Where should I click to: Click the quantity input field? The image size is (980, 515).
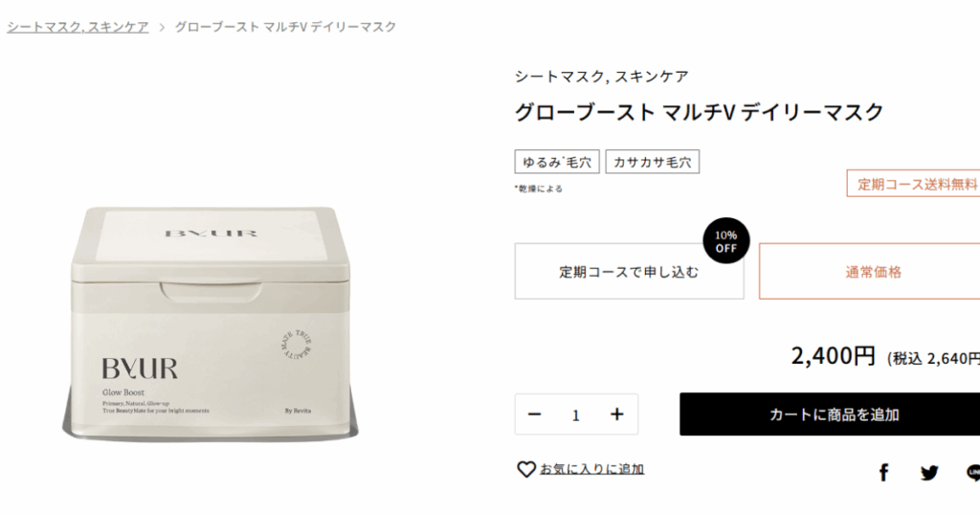[x=575, y=415]
